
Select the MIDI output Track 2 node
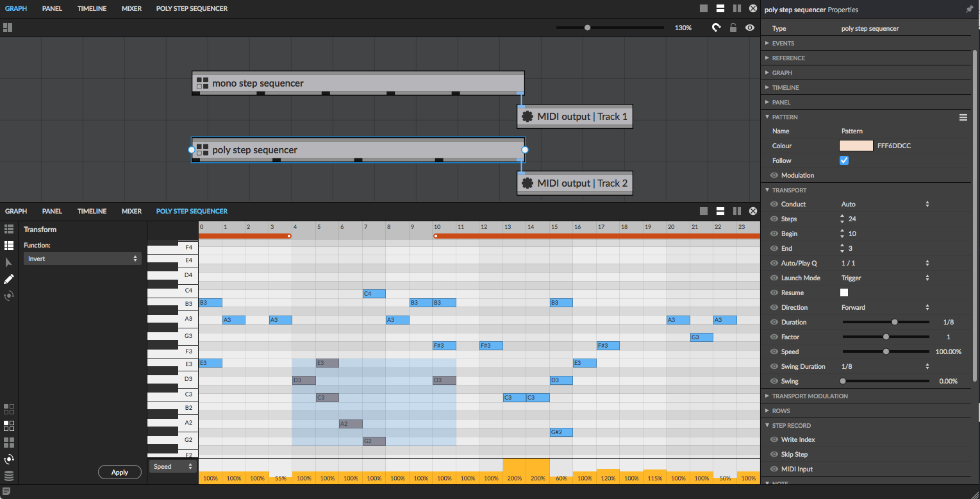(575, 183)
